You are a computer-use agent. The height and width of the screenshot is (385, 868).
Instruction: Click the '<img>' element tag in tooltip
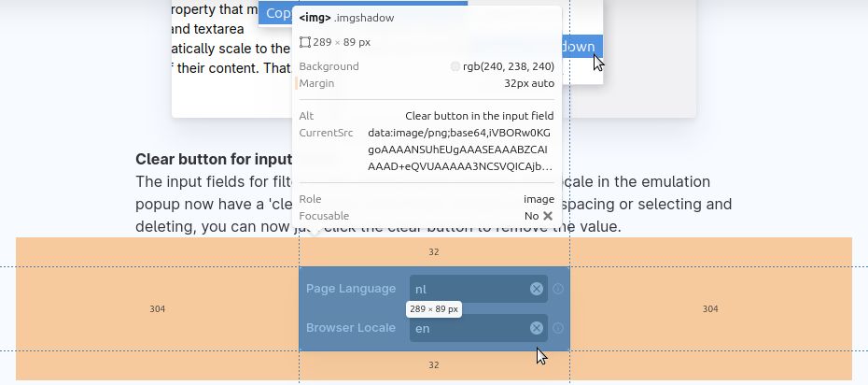pyautogui.click(x=315, y=18)
